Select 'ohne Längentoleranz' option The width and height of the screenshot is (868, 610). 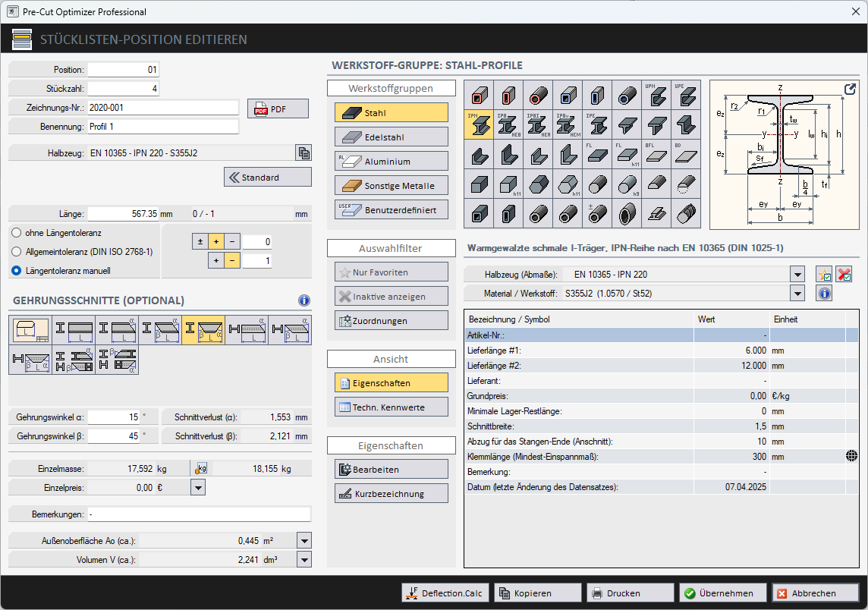(17, 233)
